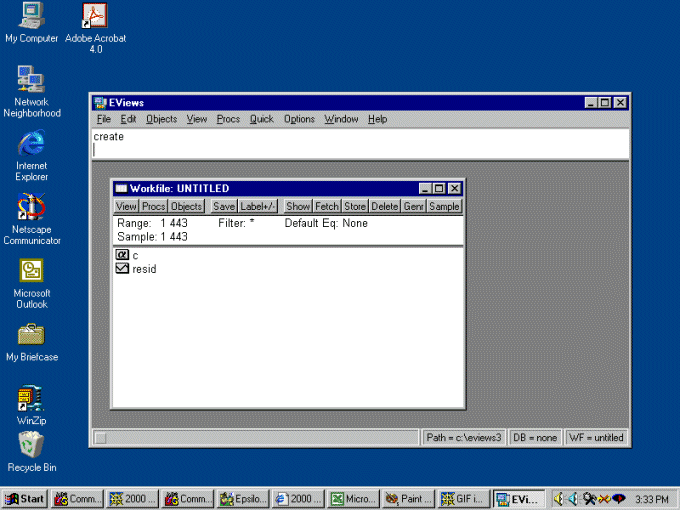Open the Objects menu in the EViews menu bar
680x510 pixels.
(x=161, y=119)
